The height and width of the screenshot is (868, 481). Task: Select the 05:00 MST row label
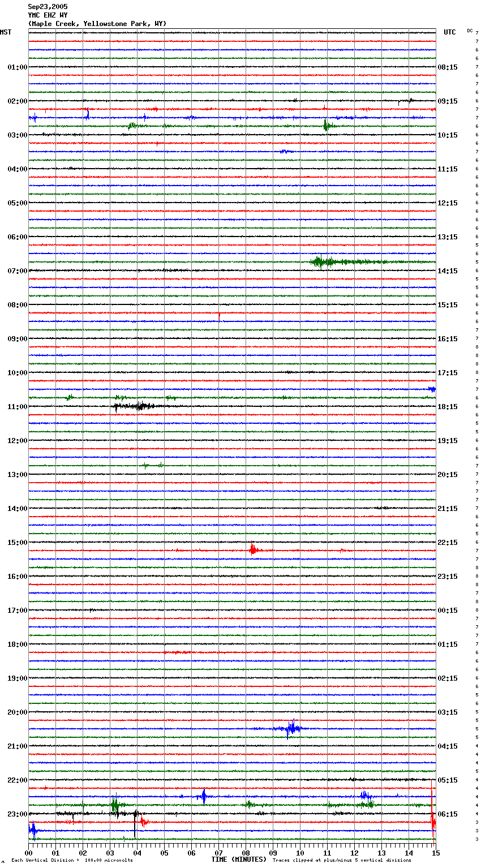pos(17,203)
